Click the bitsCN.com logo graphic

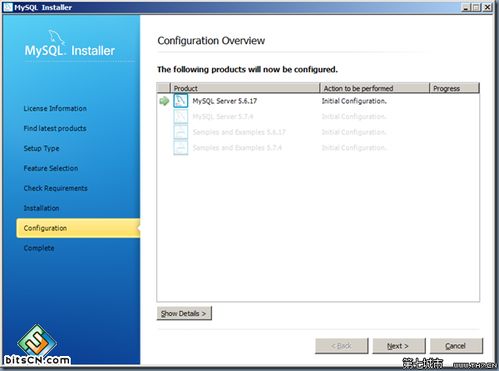point(37,340)
